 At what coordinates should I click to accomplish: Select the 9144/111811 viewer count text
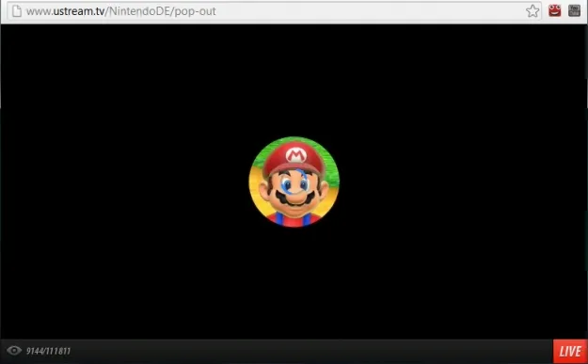[x=48, y=351]
